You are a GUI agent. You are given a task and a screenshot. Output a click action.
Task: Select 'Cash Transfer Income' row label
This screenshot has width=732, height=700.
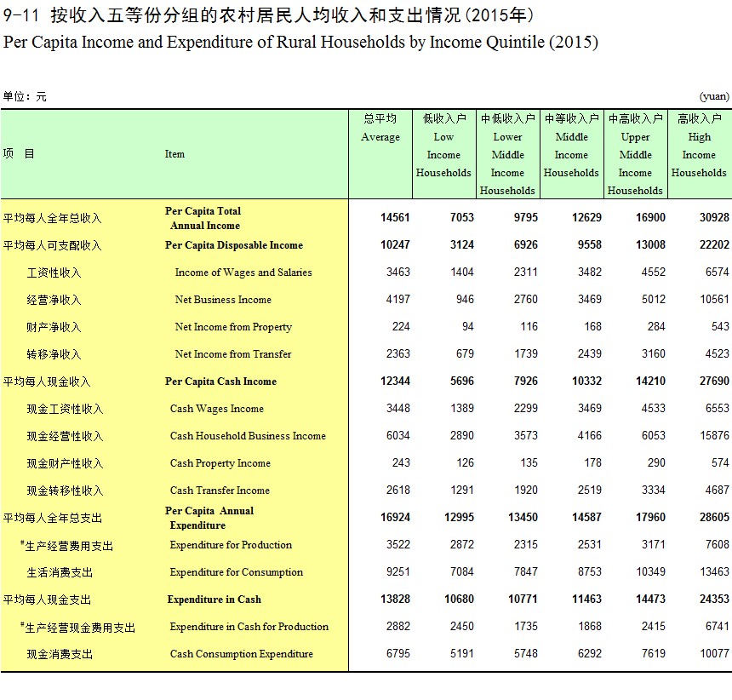220,491
